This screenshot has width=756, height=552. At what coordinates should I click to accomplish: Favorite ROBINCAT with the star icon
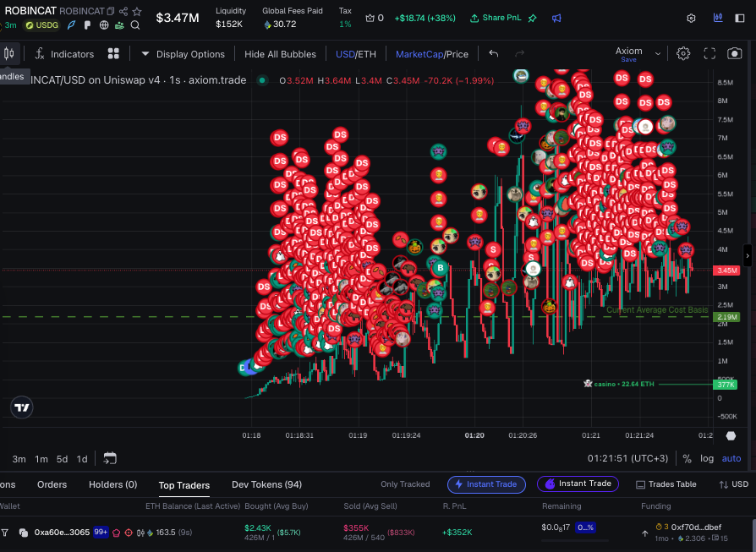(x=137, y=11)
